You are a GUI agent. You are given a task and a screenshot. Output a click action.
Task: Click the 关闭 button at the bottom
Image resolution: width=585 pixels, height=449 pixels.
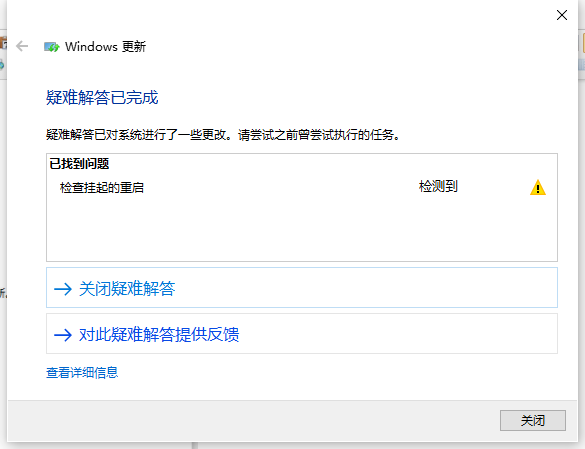533,420
